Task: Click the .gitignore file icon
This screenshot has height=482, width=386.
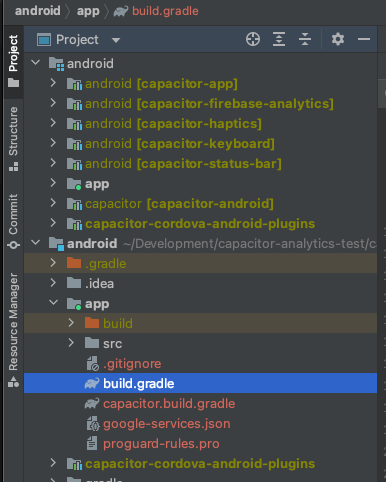Action: [92, 364]
